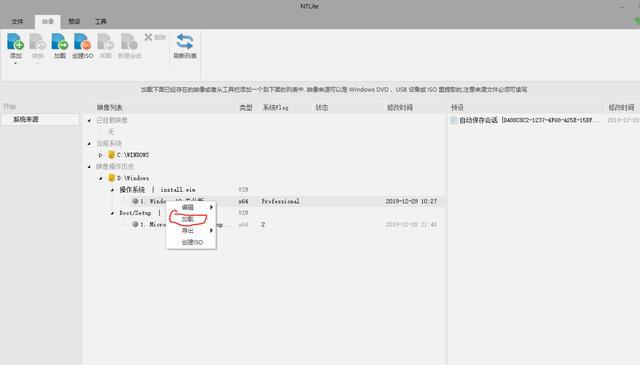
Task: Click the Boot/Setup row label
Action: pos(135,213)
